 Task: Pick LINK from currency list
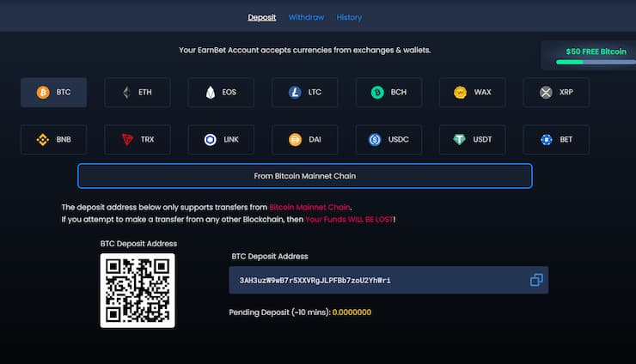pyautogui.click(x=221, y=139)
